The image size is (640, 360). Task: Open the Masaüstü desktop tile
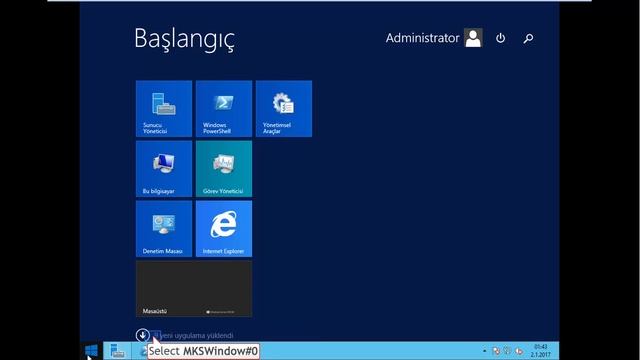(194, 289)
